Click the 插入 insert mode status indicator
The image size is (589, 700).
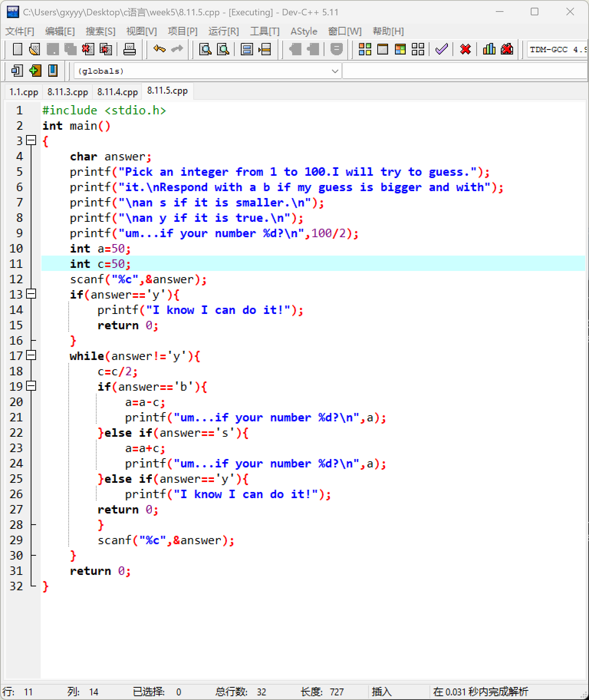pos(382,692)
